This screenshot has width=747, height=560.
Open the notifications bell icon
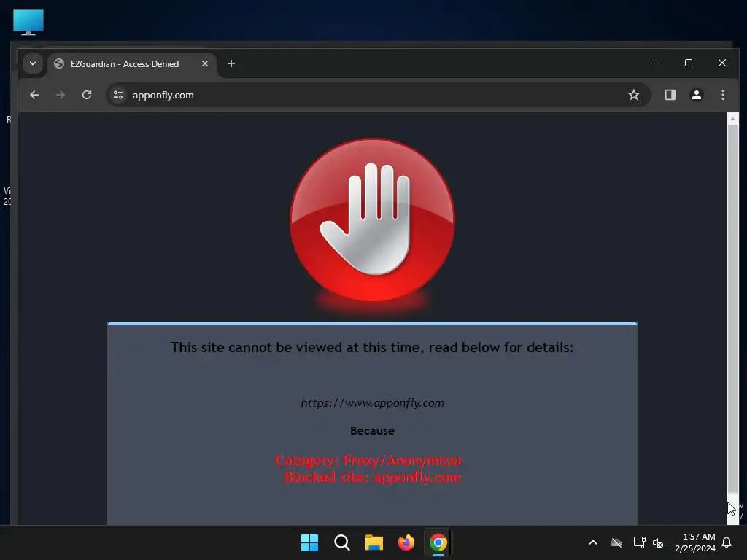click(x=727, y=542)
